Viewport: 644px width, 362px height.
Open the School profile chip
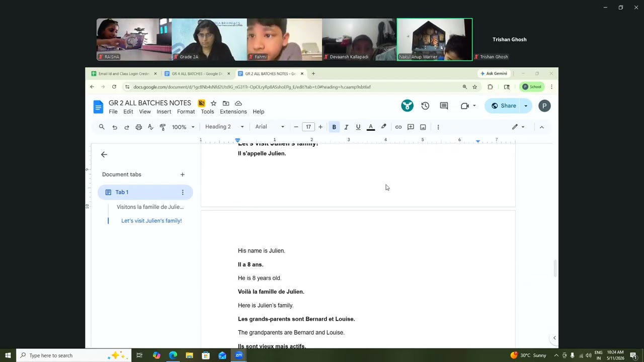(531, 87)
